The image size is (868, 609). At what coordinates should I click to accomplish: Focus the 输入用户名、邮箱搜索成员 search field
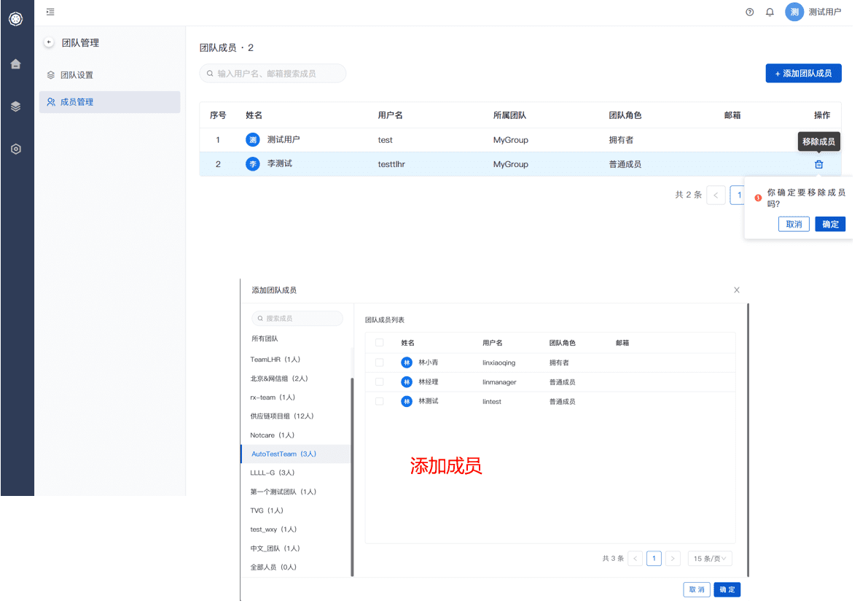click(x=273, y=73)
